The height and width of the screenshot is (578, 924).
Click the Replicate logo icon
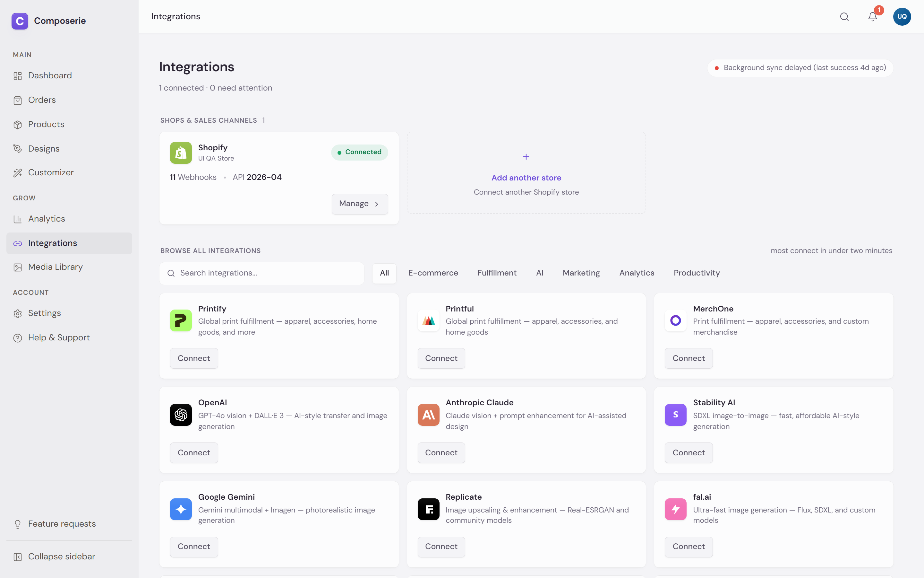tap(428, 509)
